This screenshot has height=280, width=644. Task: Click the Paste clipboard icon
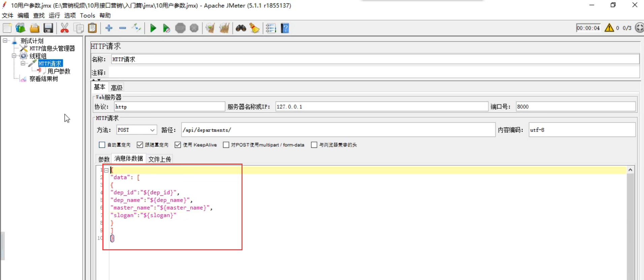pyautogui.click(x=92, y=28)
